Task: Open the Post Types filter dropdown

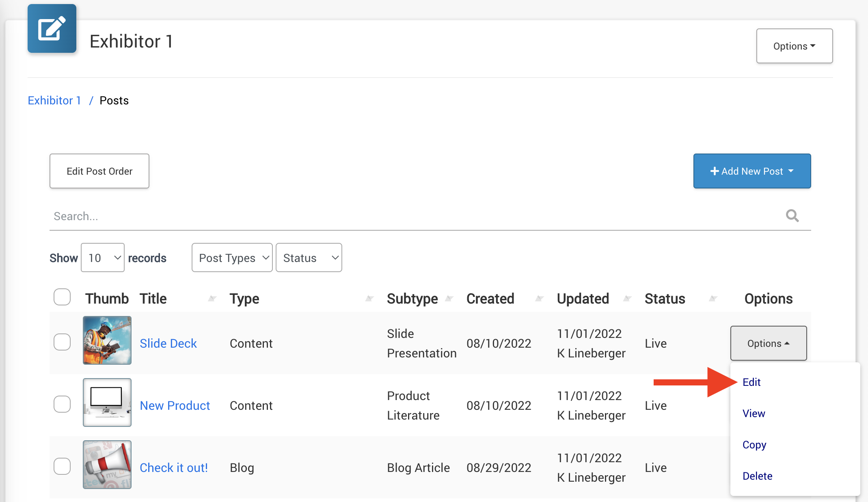Action: tap(232, 257)
